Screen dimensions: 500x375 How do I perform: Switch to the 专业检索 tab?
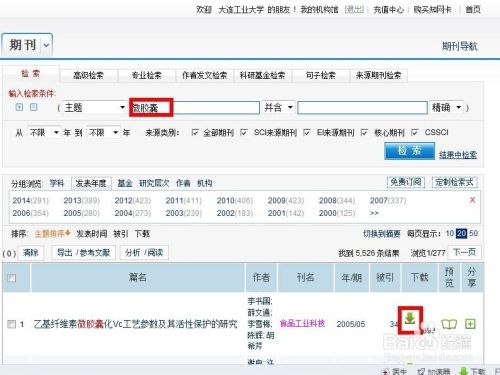click(147, 76)
